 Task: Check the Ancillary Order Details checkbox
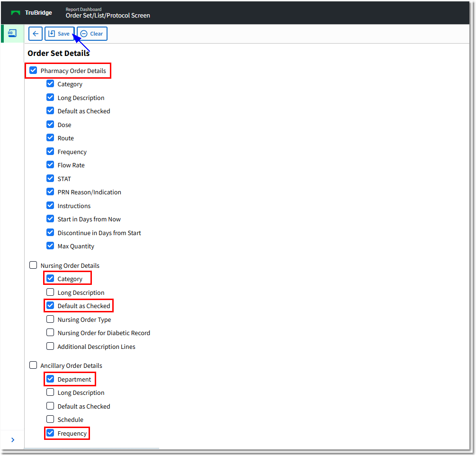[33, 365]
